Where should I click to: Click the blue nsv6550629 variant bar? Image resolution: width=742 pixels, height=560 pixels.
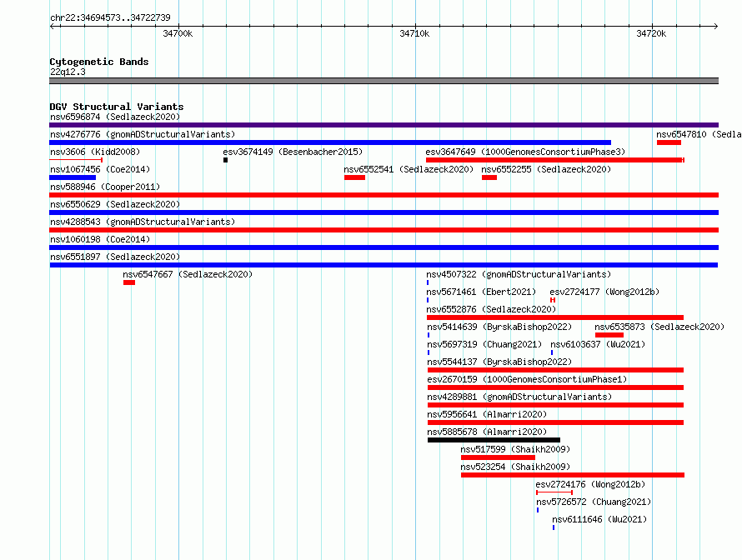tap(384, 212)
